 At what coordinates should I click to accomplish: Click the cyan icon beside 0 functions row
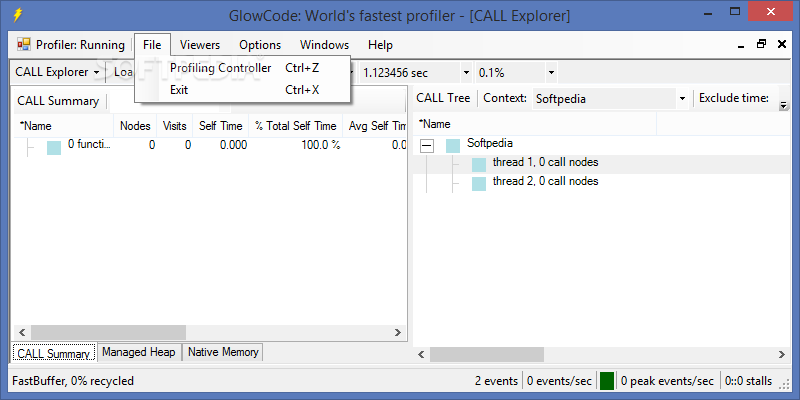tap(54, 148)
